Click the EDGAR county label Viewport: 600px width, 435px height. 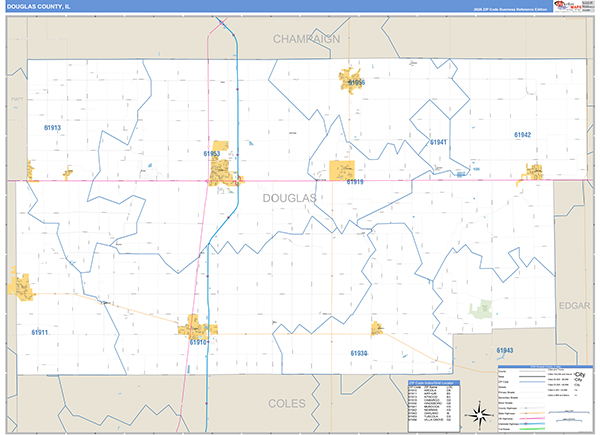574,306
